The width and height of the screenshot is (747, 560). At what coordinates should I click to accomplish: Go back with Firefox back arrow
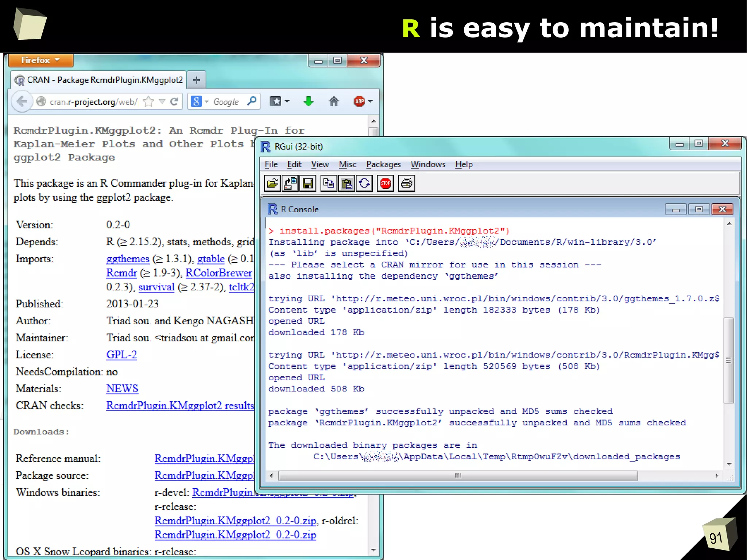point(22,101)
